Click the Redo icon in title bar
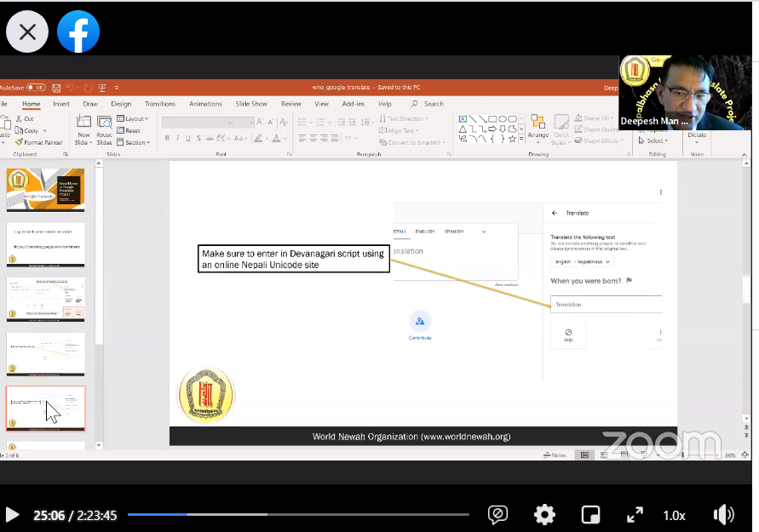The height and width of the screenshot is (532, 759). [88, 88]
